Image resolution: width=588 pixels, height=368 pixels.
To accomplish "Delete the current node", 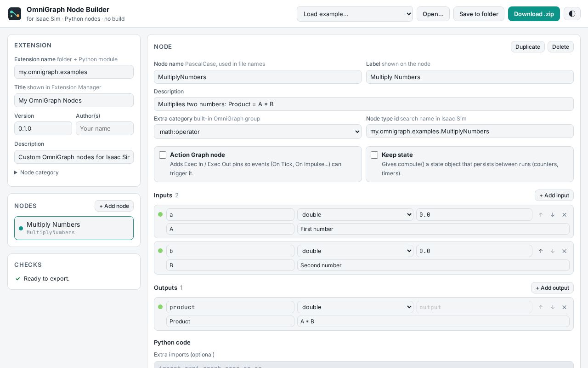I will pyautogui.click(x=560, y=47).
